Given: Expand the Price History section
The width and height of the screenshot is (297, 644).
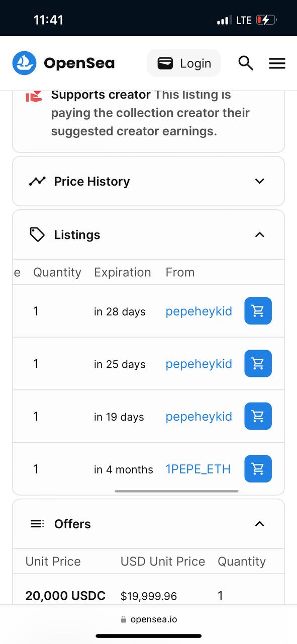Looking at the screenshot, I should pyautogui.click(x=149, y=181).
